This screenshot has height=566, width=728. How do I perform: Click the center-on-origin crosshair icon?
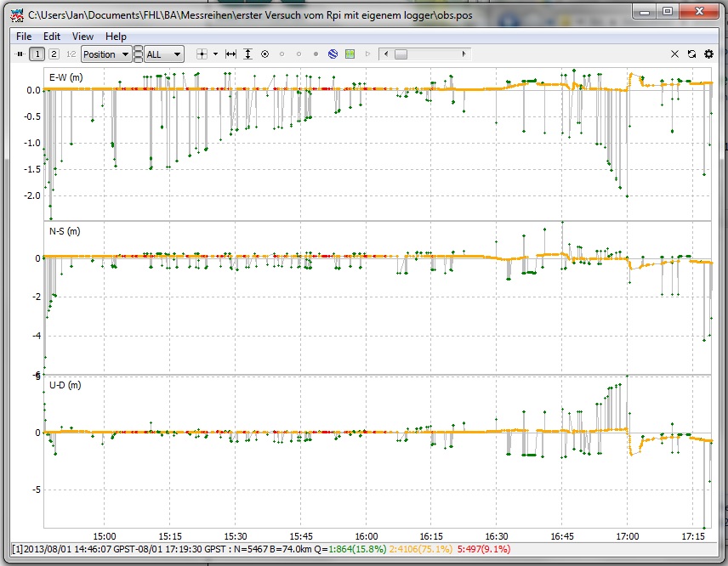click(x=202, y=54)
